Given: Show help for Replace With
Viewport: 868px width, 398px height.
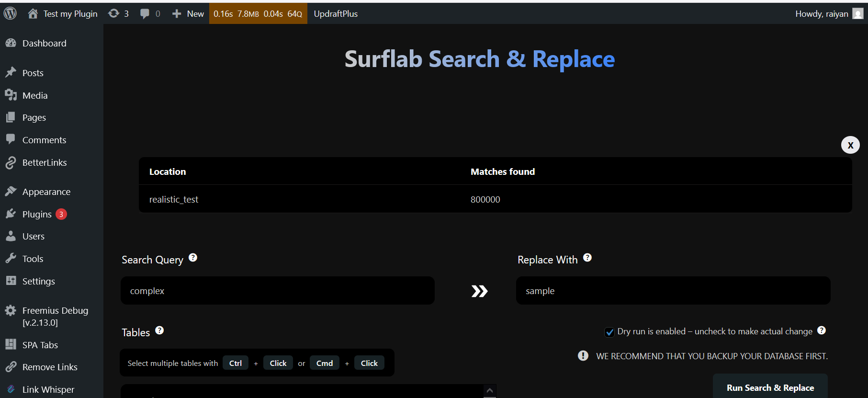Looking at the screenshot, I should click(587, 258).
